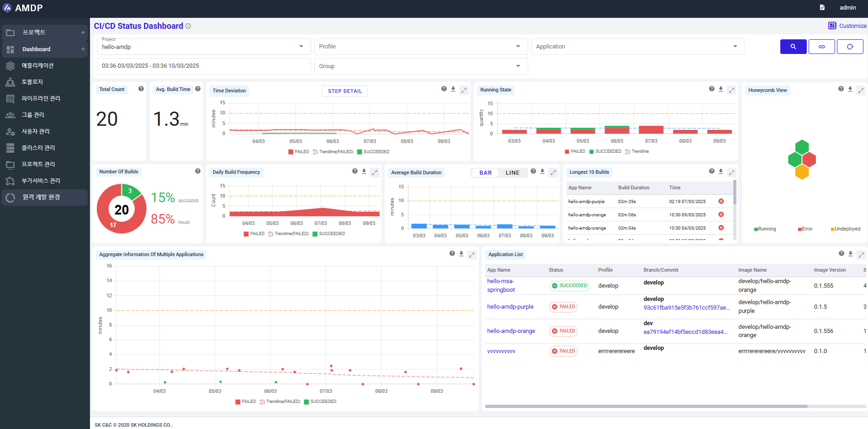The image size is (868, 429).
Task: Open the hello-msa-springboot app link
Action: point(501,285)
